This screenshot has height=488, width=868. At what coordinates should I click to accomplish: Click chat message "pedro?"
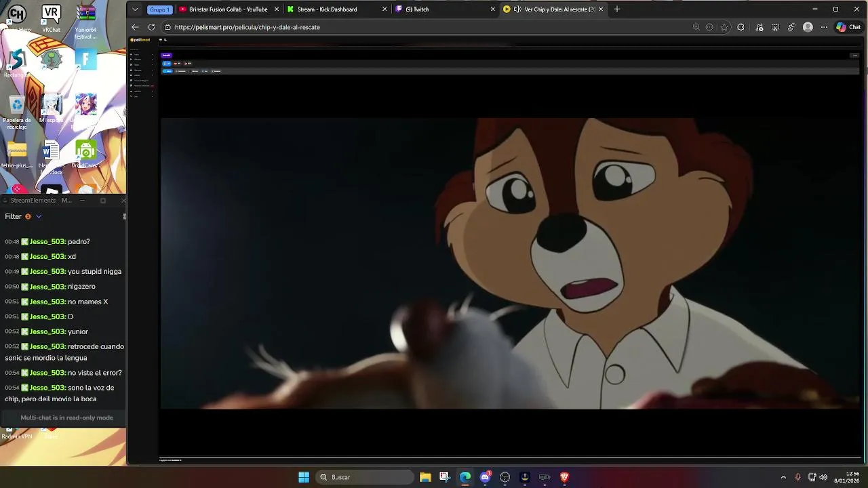pyautogui.click(x=79, y=241)
